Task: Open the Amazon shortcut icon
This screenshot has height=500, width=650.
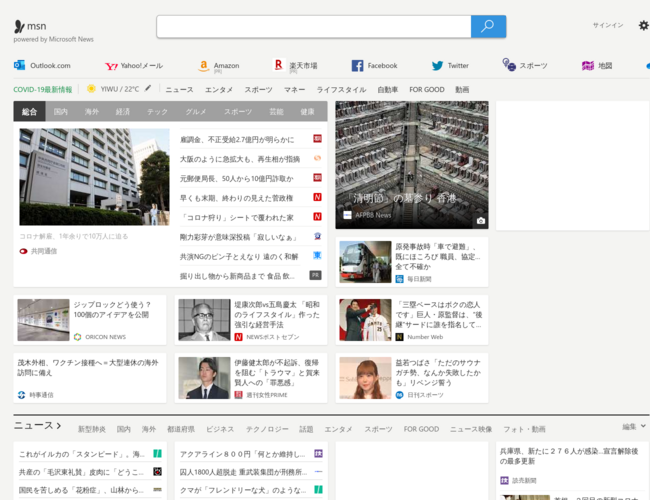Action: [203, 65]
